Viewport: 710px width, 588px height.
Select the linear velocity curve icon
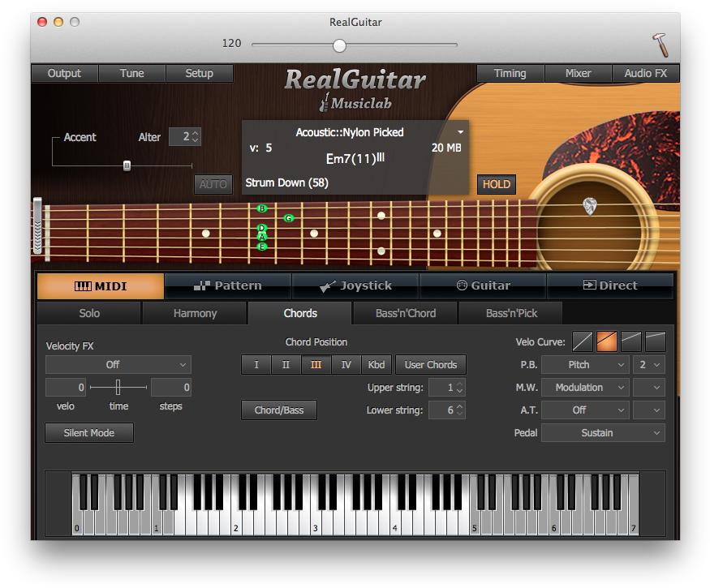(x=583, y=341)
